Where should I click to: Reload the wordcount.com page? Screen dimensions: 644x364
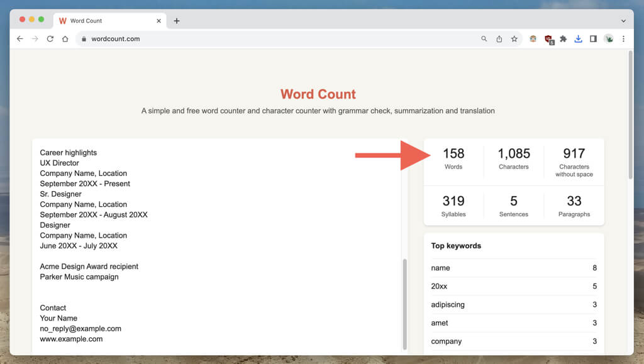(x=50, y=39)
